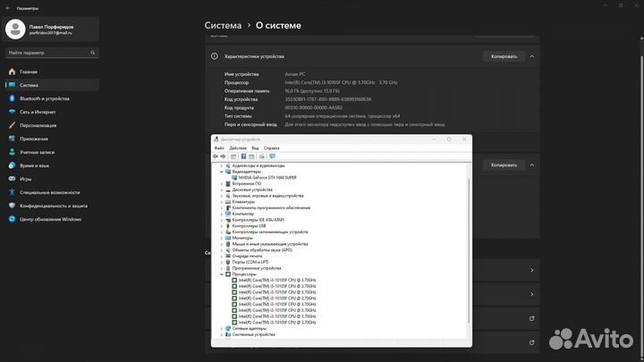Collapse the Видеоадаптеры tree node
This screenshot has height=362, width=644.
coord(221,172)
